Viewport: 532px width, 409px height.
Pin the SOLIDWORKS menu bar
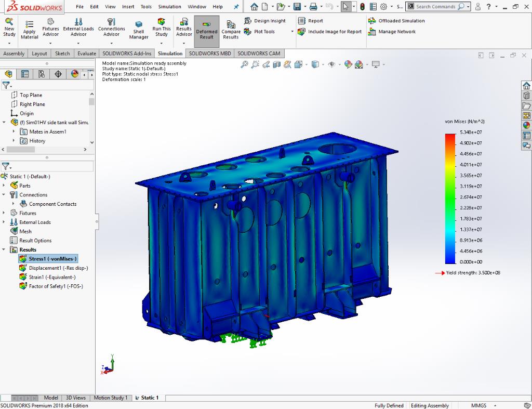click(236, 7)
